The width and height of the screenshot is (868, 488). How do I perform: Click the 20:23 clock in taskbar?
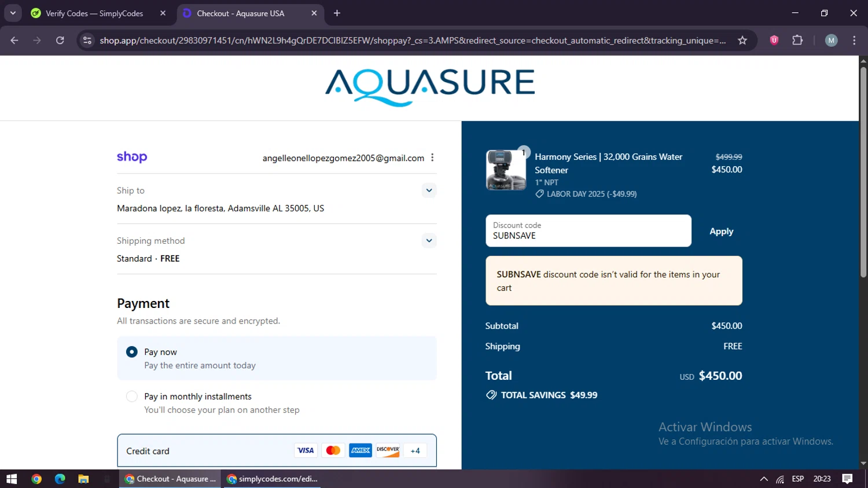click(822, 479)
